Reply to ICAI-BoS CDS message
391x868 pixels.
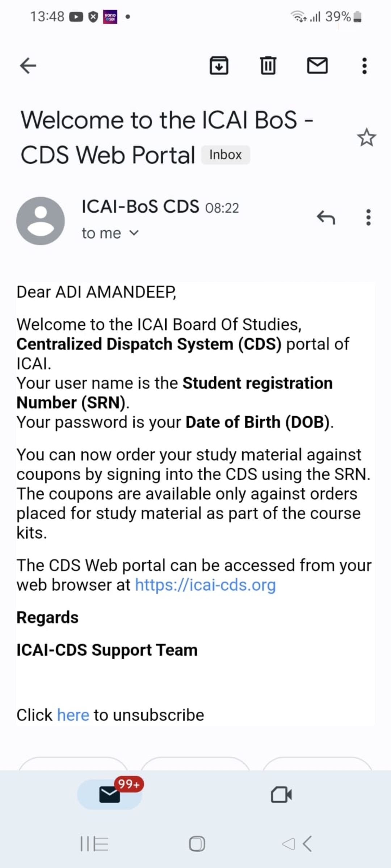[326, 217]
